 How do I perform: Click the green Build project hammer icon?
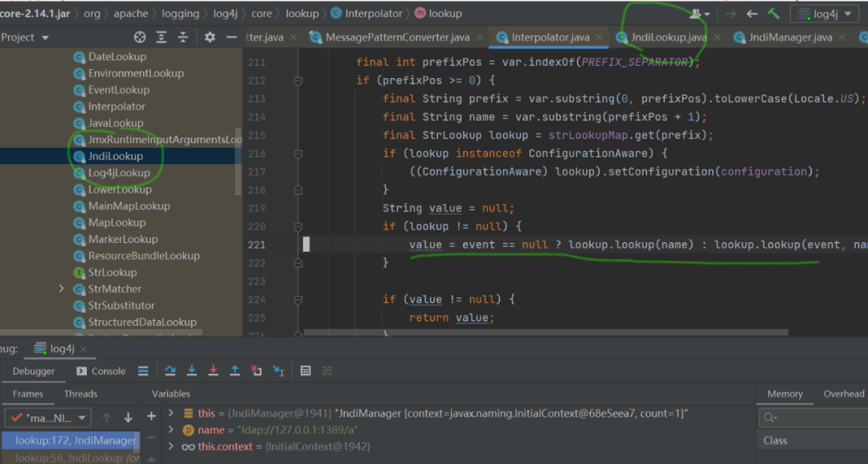pyautogui.click(x=773, y=14)
